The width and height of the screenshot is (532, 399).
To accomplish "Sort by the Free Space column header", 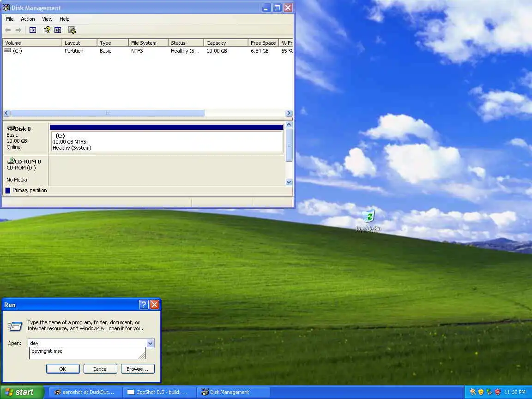I will click(263, 43).
